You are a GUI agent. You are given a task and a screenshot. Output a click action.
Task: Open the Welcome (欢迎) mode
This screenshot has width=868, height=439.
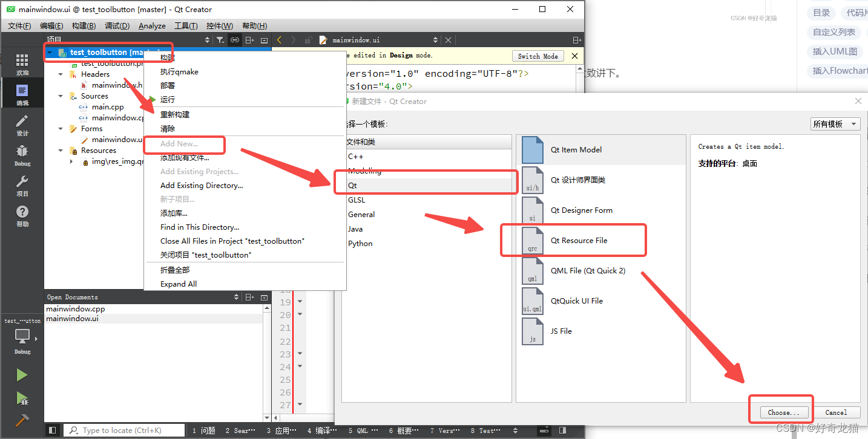tap(22, 65)
